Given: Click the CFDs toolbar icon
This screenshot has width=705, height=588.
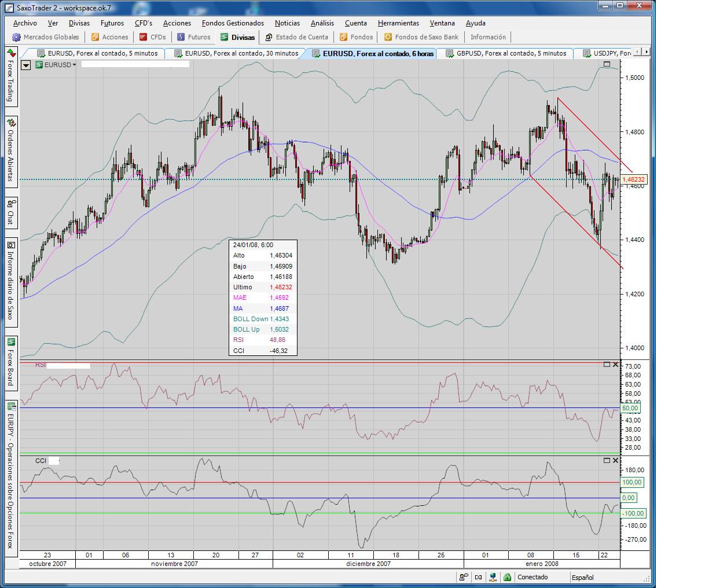Looking at the screenshot, I should (143, 37).
